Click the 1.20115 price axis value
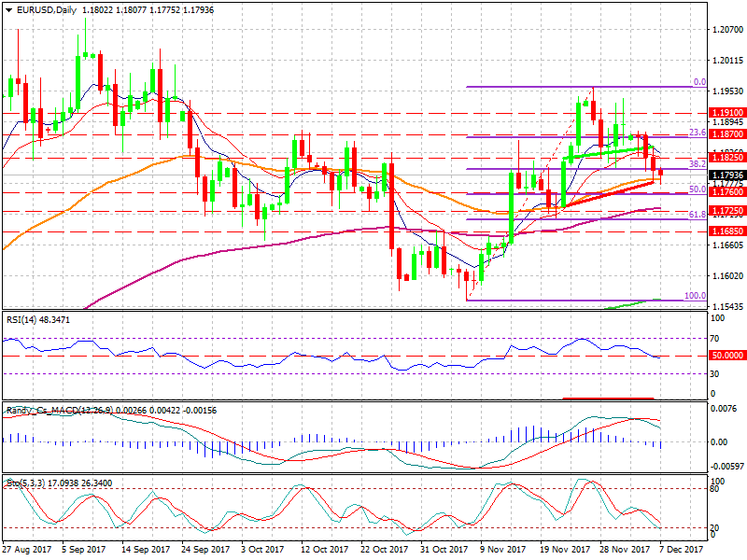Viewport: 747px width, 560px height. point(728,61)
